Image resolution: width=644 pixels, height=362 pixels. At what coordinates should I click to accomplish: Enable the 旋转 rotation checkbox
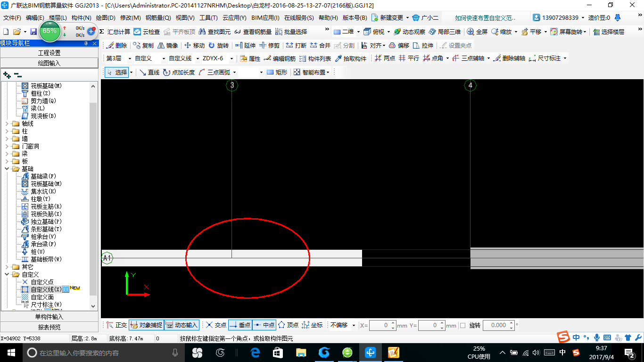click(462, 325)
